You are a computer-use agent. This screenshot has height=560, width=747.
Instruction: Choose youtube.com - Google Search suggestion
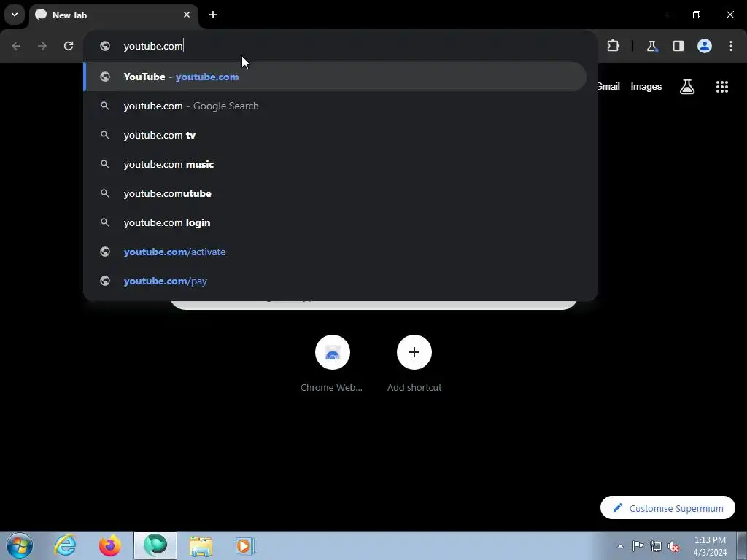(335, 106)
